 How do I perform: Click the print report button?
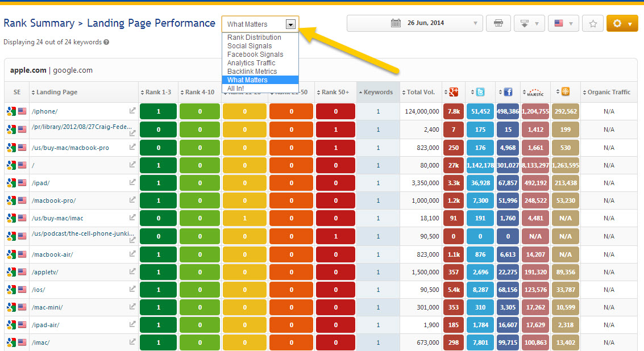pos(498,23)
